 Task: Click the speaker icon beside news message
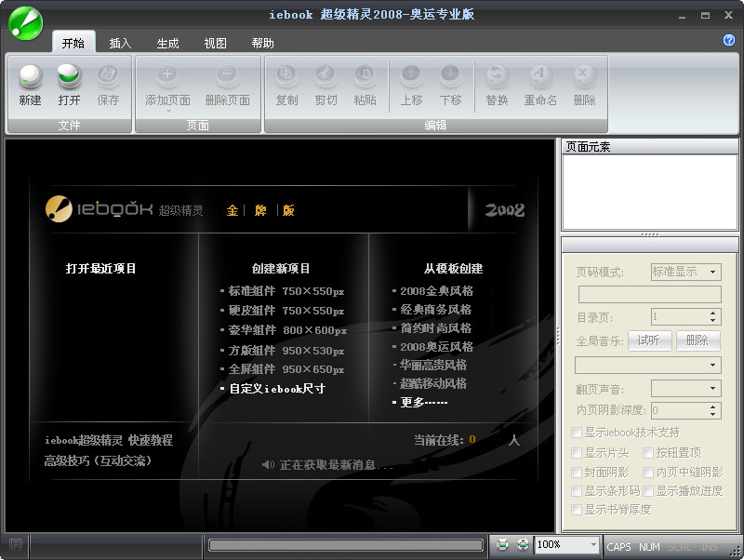click(x=268, y=464)
